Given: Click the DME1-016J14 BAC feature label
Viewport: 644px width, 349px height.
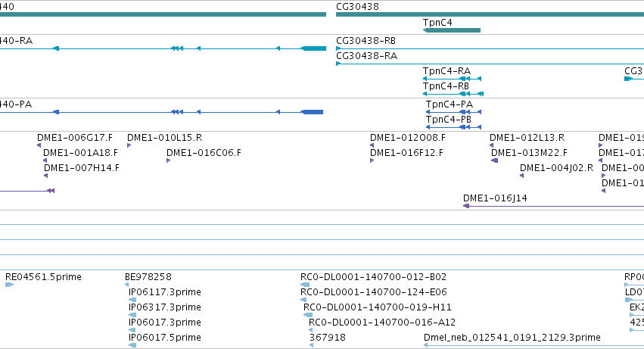Looking at the screenshot, I should coord(495,198).
